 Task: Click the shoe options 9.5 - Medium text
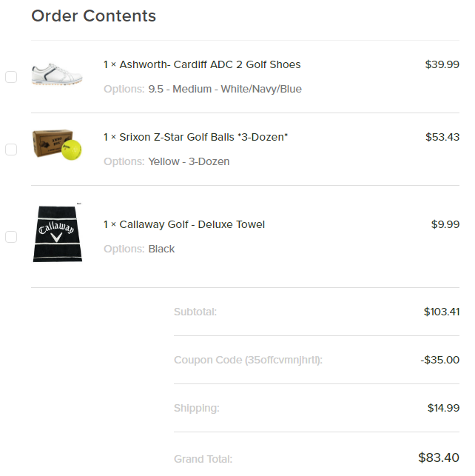point(225,89)
